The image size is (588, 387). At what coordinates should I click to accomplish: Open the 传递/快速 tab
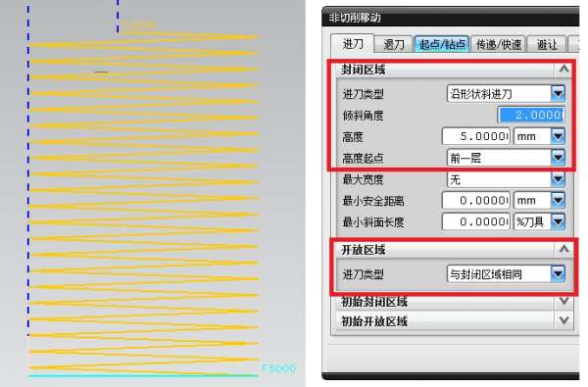(499, 45)
